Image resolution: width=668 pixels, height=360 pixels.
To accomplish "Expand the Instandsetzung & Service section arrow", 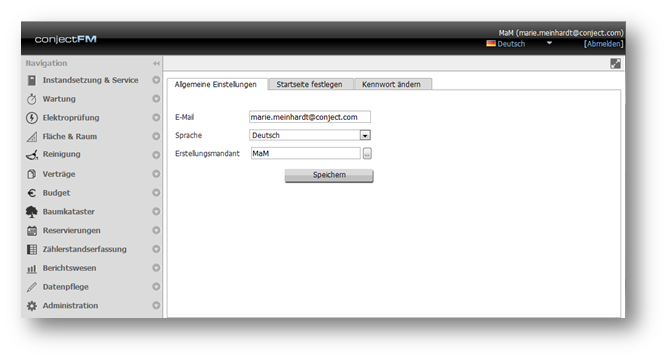I will coord(156,80).
